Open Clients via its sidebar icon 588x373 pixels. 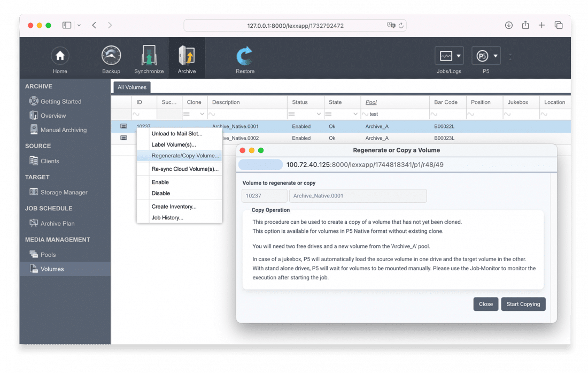pos(33,161)
